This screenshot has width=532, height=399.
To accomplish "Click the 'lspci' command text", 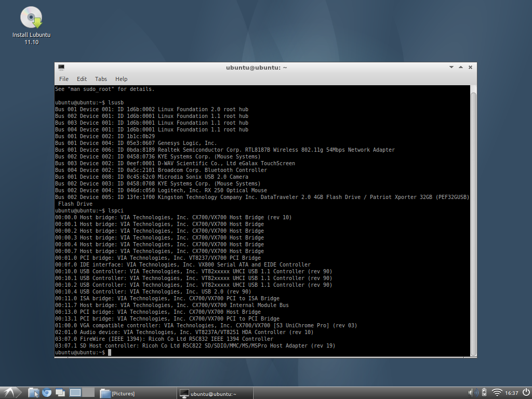I will (116, 211).
